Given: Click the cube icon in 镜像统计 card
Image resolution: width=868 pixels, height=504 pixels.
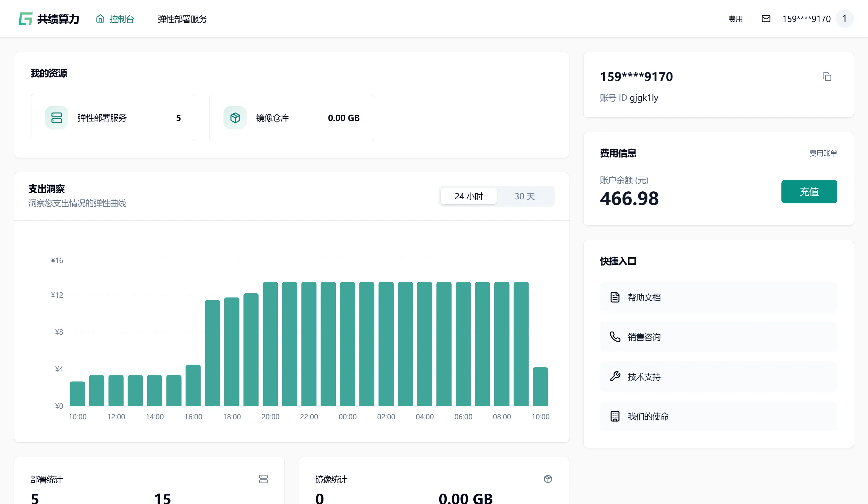Looking at the screenshot, I should pos(548,479).
